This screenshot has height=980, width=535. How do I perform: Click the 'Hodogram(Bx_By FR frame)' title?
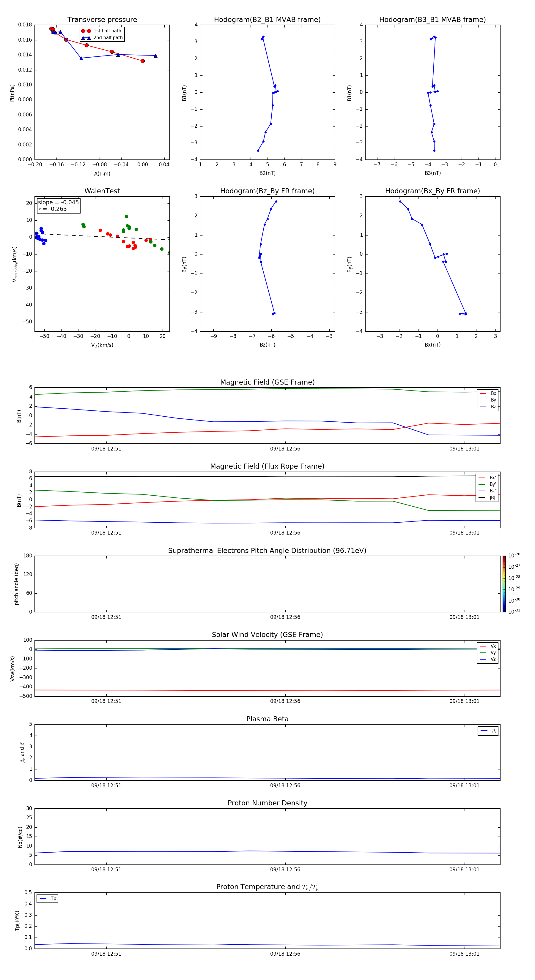coord(432,191)
